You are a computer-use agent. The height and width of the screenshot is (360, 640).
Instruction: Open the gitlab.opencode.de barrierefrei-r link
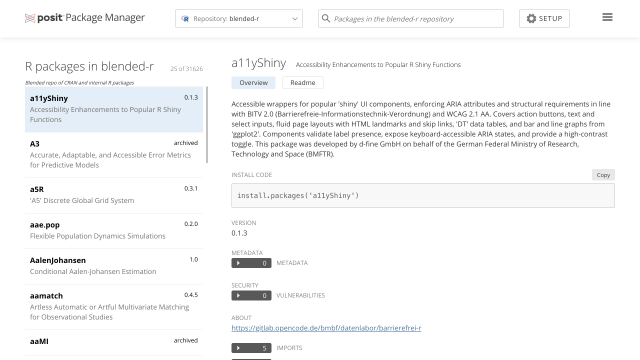click(x=326, y=328)
